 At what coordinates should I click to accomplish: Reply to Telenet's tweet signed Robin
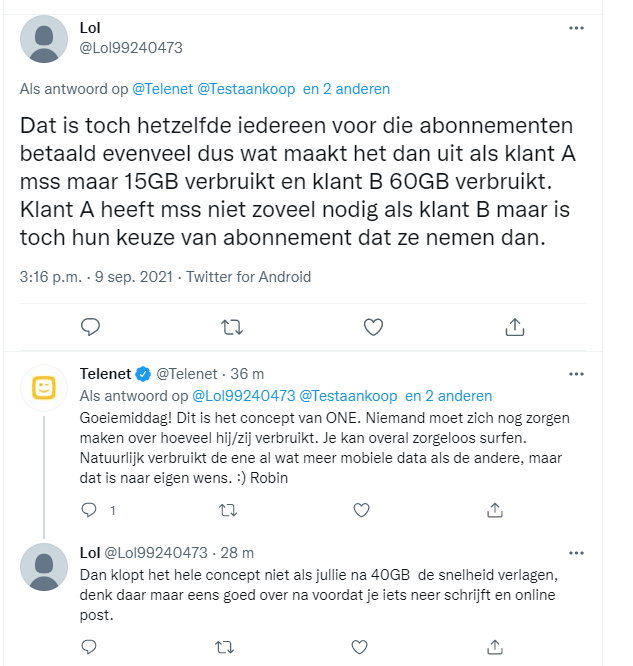click(89, 510)
